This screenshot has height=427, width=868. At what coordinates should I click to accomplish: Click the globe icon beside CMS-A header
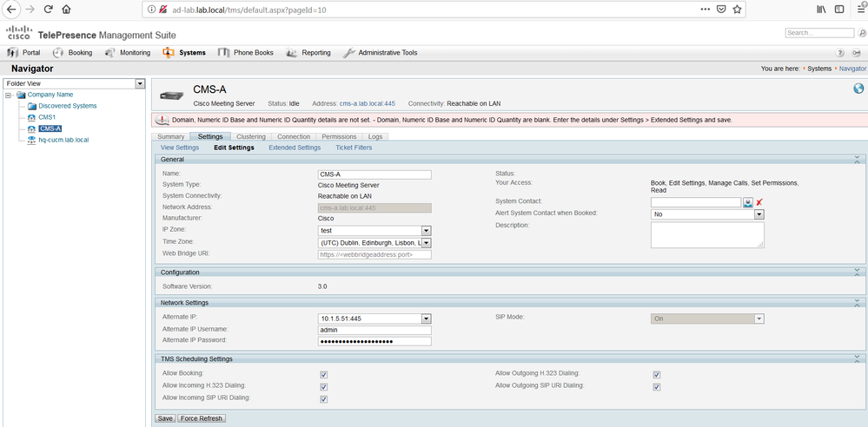(x=858, y=88)
